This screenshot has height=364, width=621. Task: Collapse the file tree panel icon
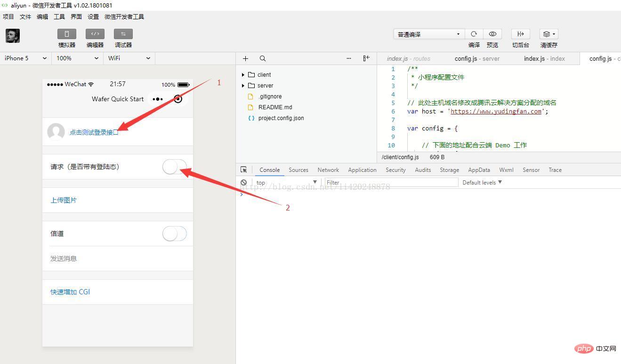(366, 58)
